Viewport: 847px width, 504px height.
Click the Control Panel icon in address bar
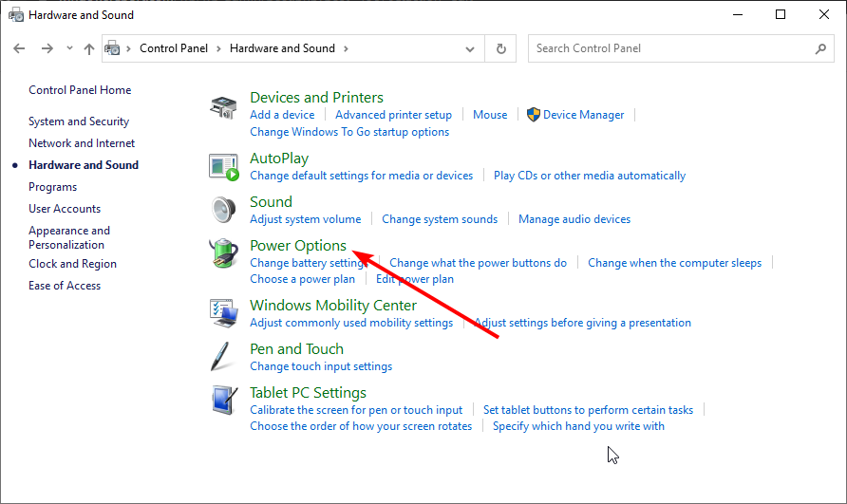pos(112,48)
